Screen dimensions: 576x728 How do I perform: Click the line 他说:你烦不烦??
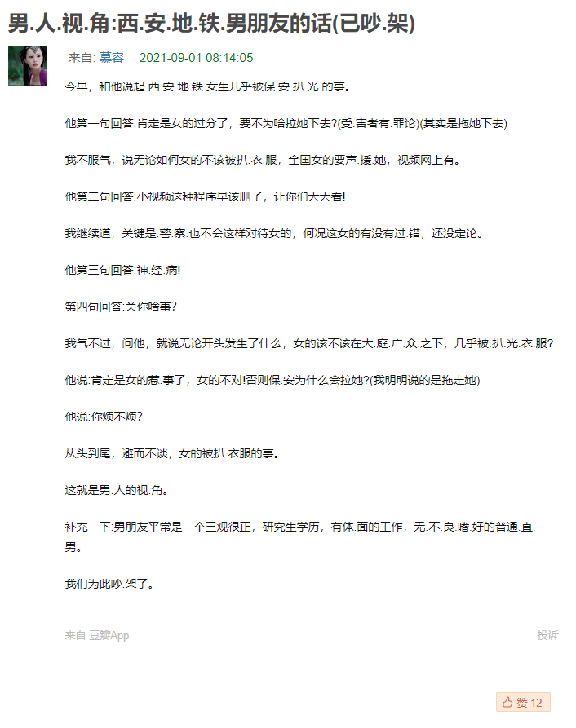tap(104, 417)
